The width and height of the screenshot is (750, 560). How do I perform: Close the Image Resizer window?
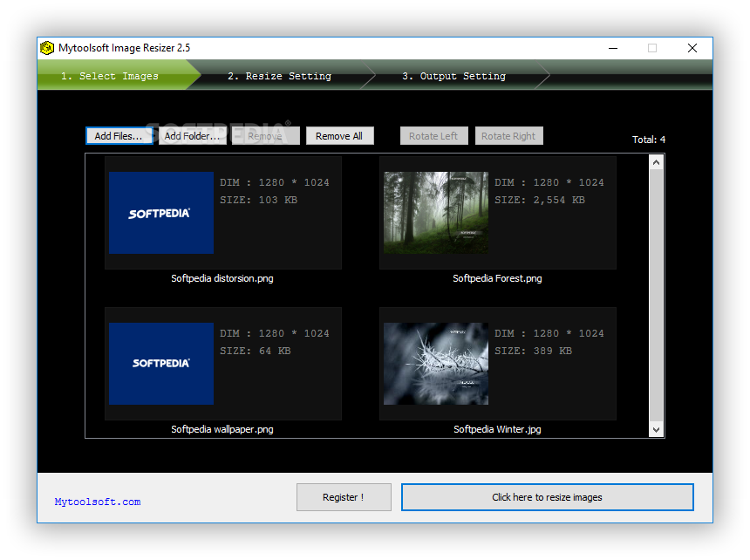692,48
